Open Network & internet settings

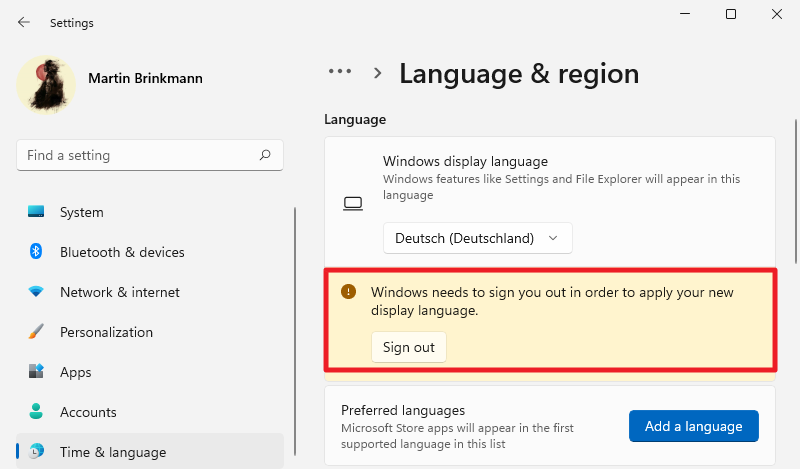150,292
